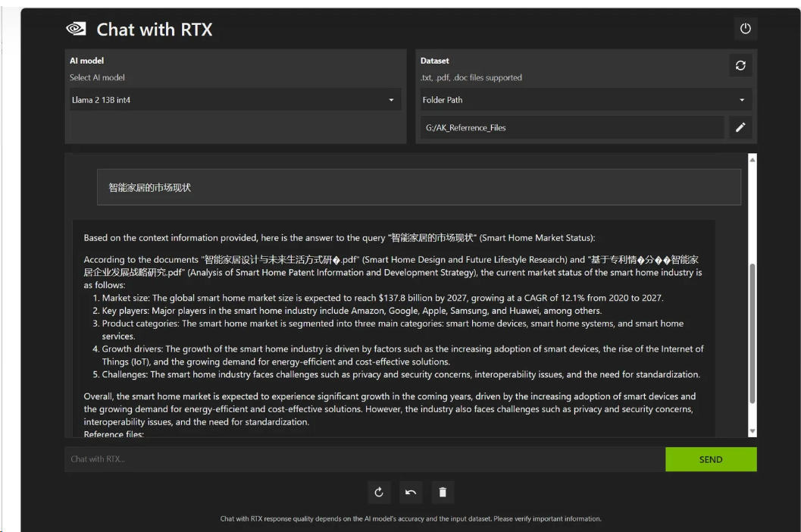Send the message with the SEND button
This screenshot has width=801, height=532.
711,459
